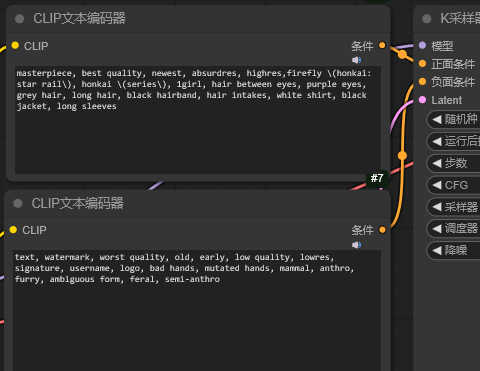This screenshot has width=480, height=371.
Task: Click yellow CLIP input dot on upper encoder
Action: coord(15,45)
